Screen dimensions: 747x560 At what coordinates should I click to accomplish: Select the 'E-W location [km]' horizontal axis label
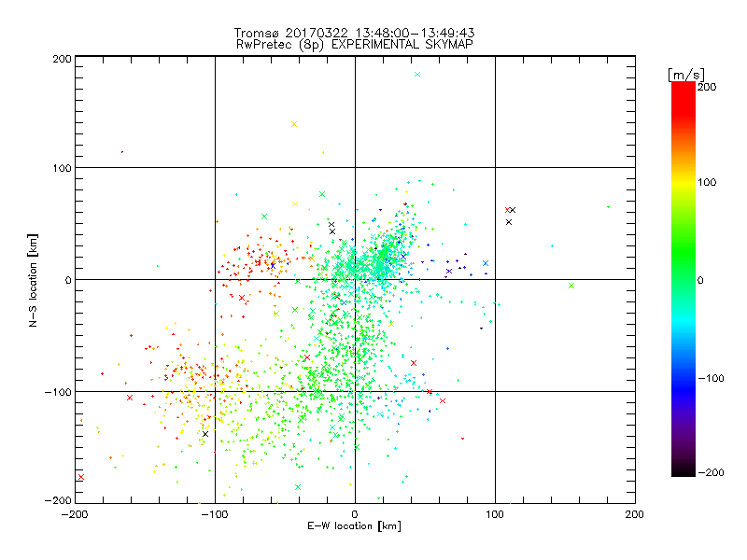click(354, 526)
